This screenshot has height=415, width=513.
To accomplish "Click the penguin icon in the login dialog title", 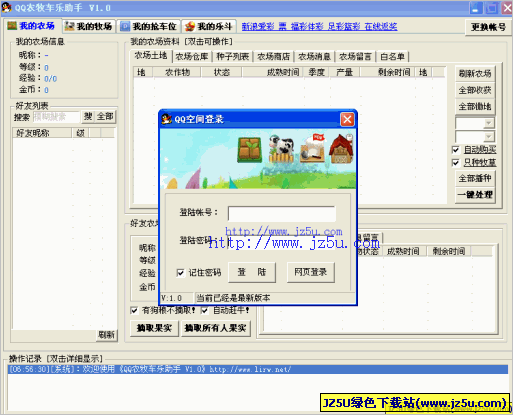I will (x=167, y=119).
